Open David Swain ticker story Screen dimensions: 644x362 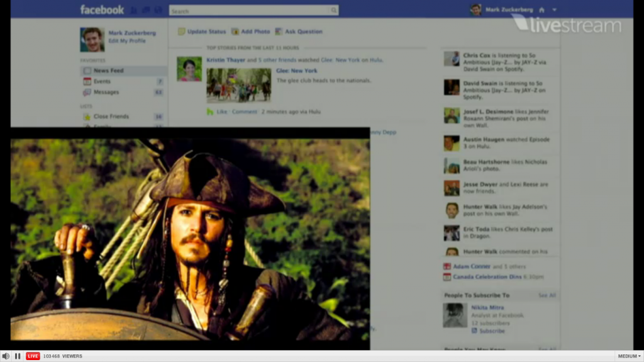500,90
